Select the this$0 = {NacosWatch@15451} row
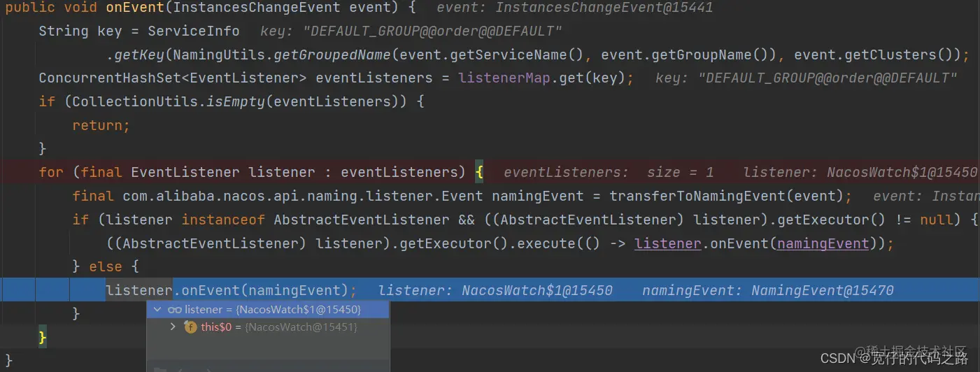 click(x=268, y=327)
